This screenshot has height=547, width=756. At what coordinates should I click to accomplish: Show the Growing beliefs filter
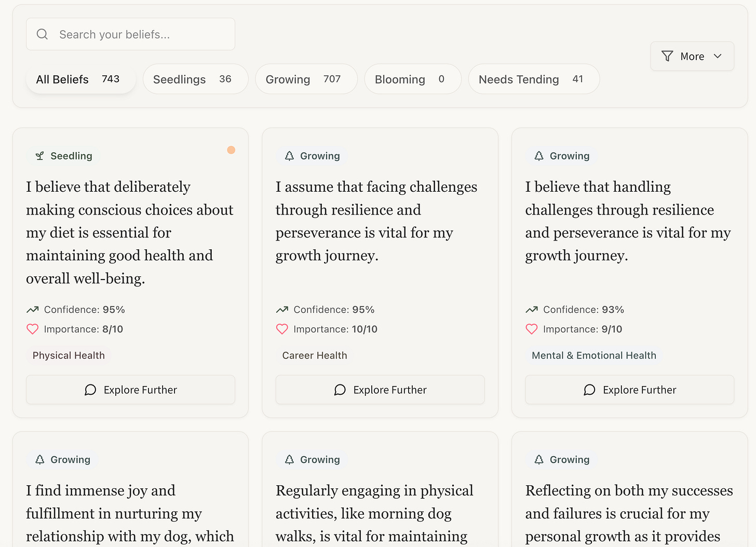[x=306, y=79]
